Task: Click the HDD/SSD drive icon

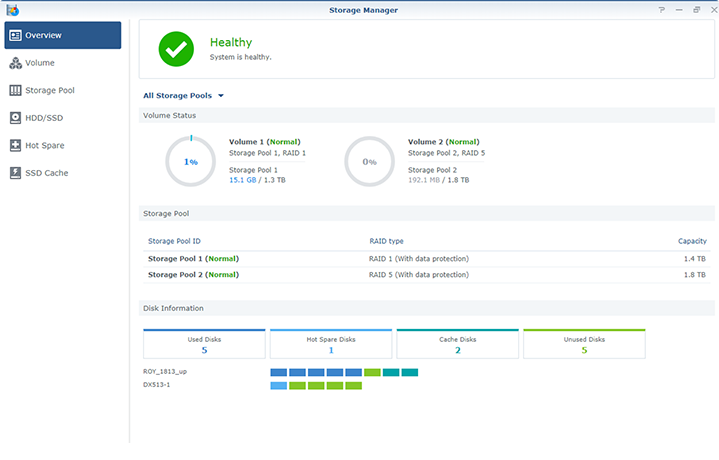Action: click(15, 118)
